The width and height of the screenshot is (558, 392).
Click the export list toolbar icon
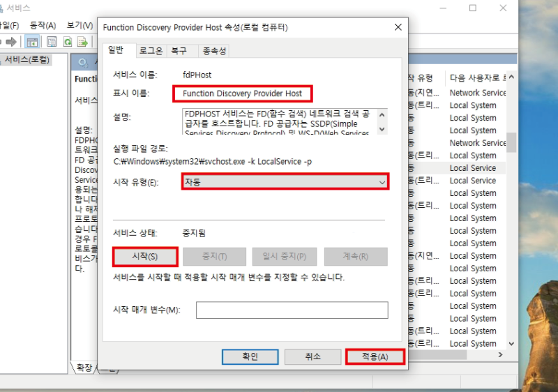coord(82,42)
